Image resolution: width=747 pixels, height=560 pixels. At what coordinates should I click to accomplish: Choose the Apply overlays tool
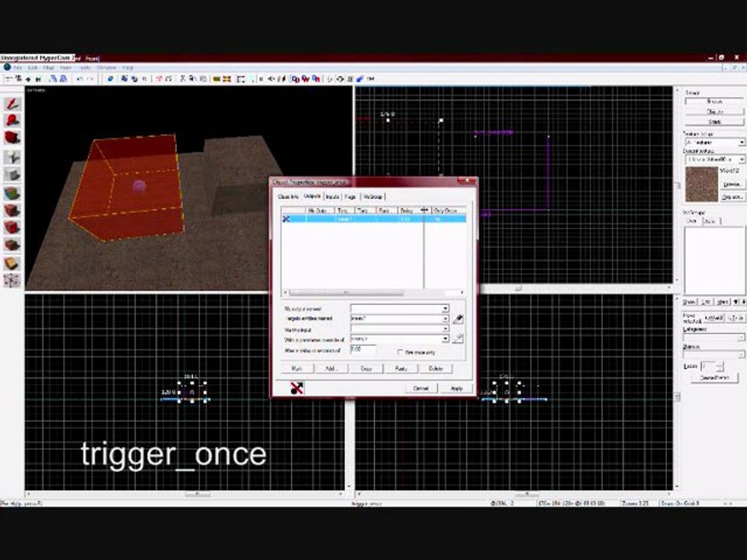pyautogui.click(x=12, y=245)
